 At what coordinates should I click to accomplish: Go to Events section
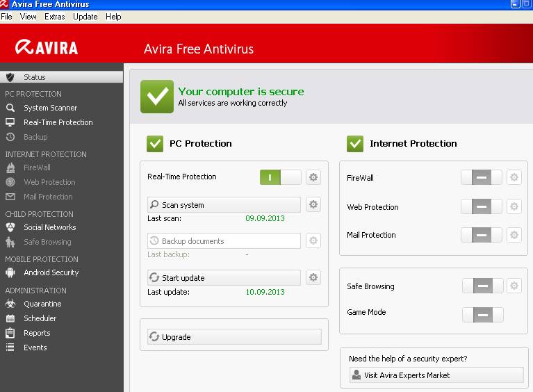35,348
